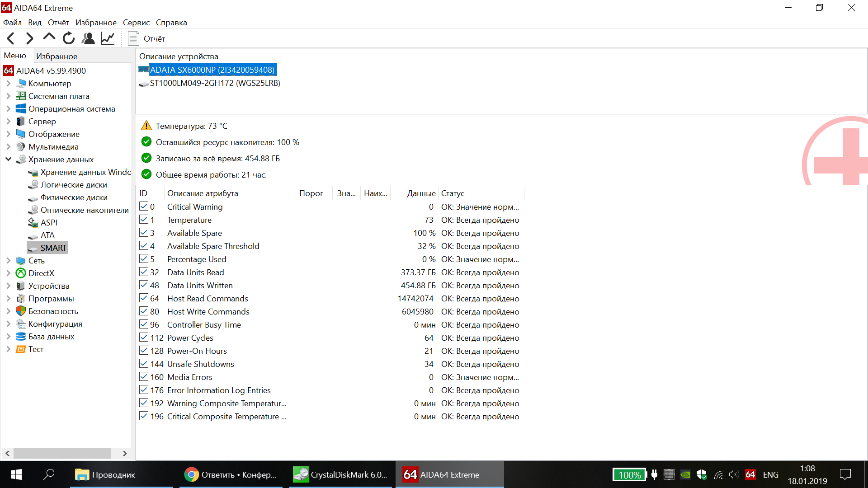Expand the Сеть tree node

9,260
